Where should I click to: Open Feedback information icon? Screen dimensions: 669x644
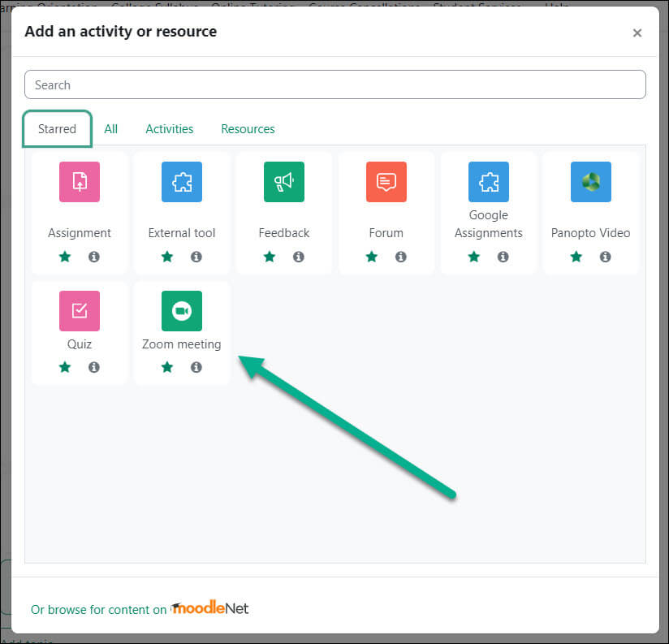(299, 257)
